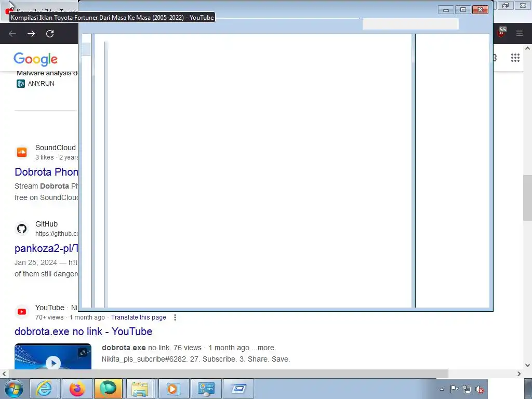
Task: Show hidden tray icons
Action: click(x=442, y=389)
